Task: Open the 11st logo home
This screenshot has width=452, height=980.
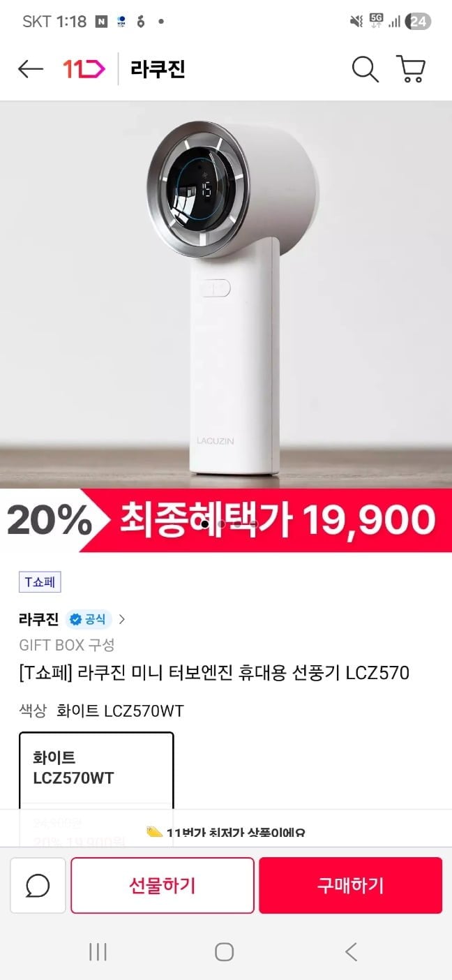Action: click(84, 69)
